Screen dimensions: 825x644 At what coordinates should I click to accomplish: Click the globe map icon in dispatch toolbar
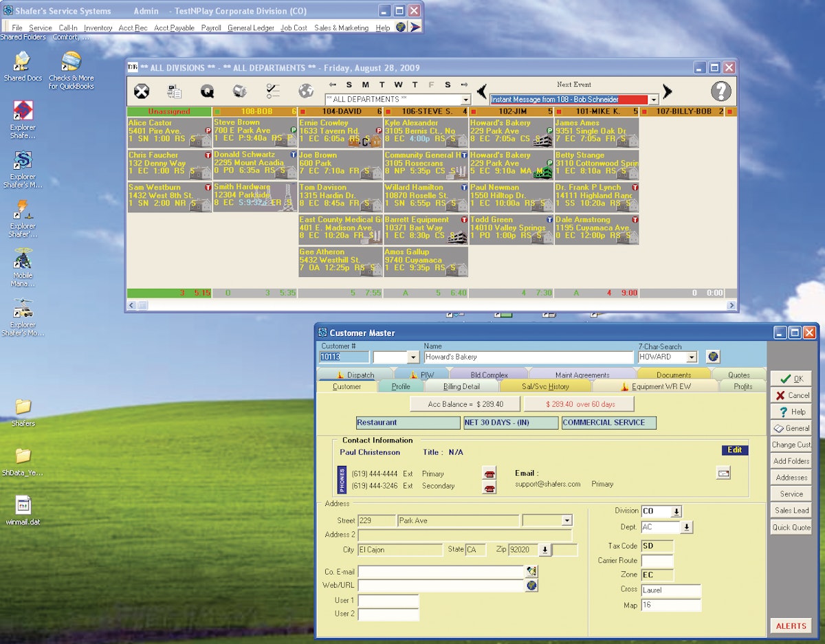click(305, 90)
